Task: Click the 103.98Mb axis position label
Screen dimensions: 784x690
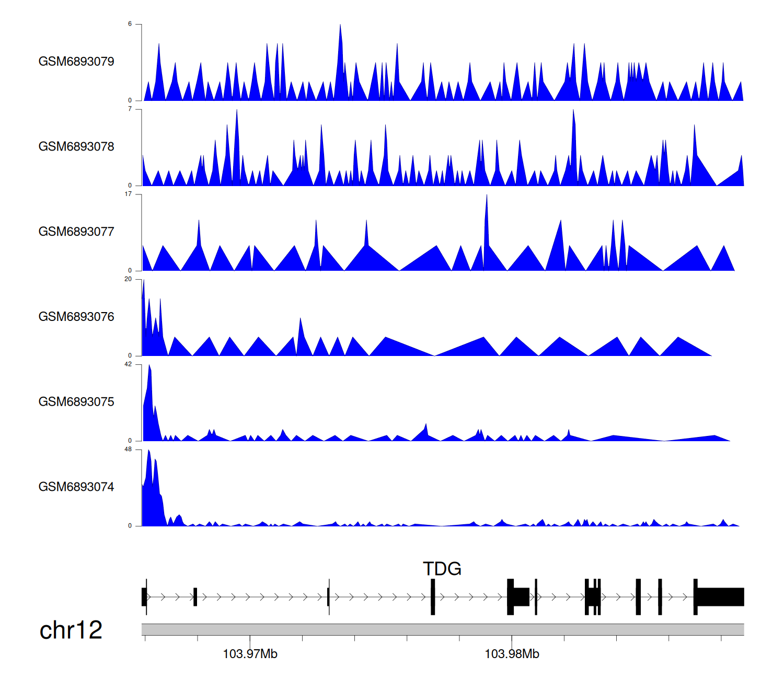Action: click(x=512, y=654)
